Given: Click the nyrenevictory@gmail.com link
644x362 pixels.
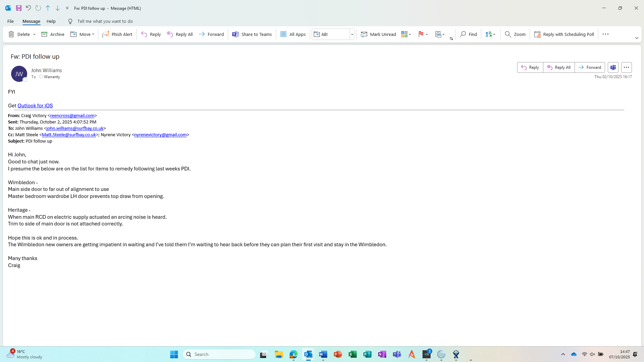Looking at the screenshot, I should click(x=160, y=135).
